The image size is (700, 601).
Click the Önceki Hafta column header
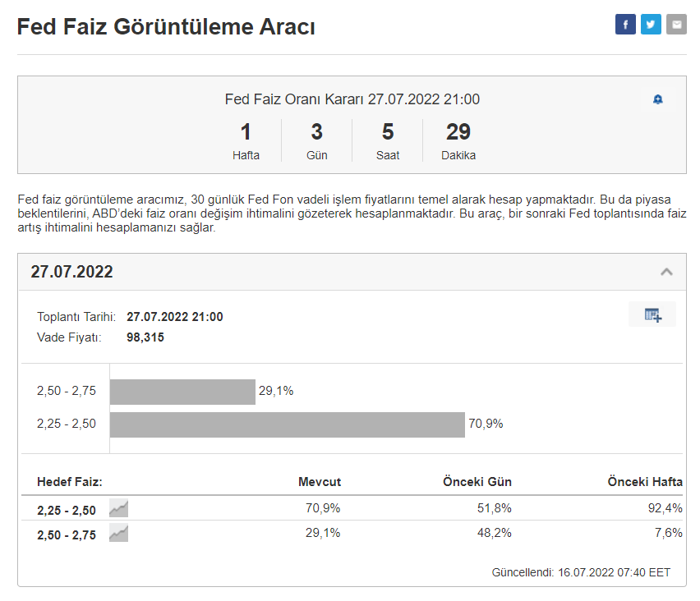tap(645, 482)
